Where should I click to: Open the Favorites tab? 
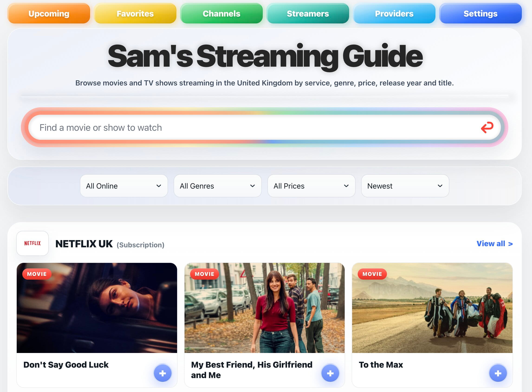[135, 13]
